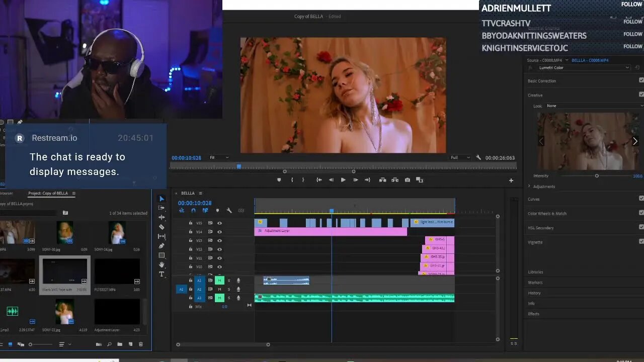This screenshot has height=362, width=644.
Task: Select the Rectangle tool
Action: (x=162, y=255)
